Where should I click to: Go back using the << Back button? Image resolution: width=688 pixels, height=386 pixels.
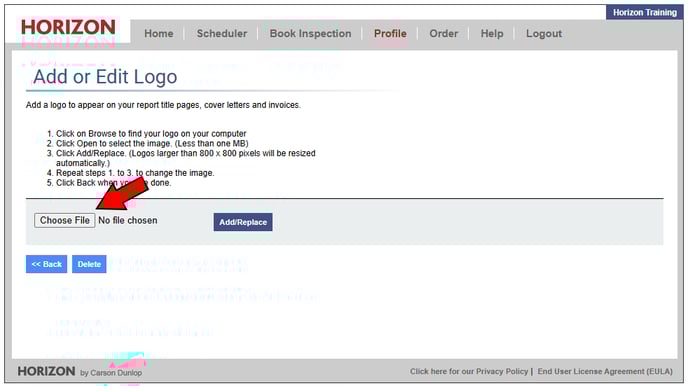(47, 264)
